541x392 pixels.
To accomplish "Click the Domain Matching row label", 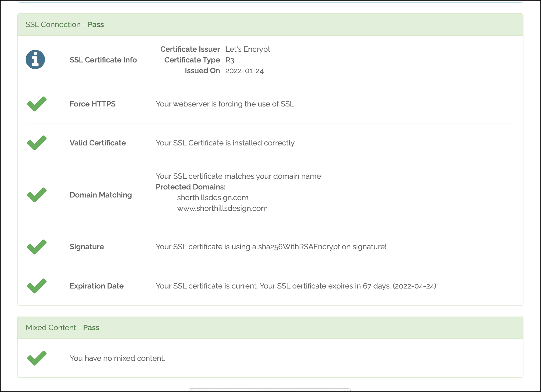I will [101, 195].
